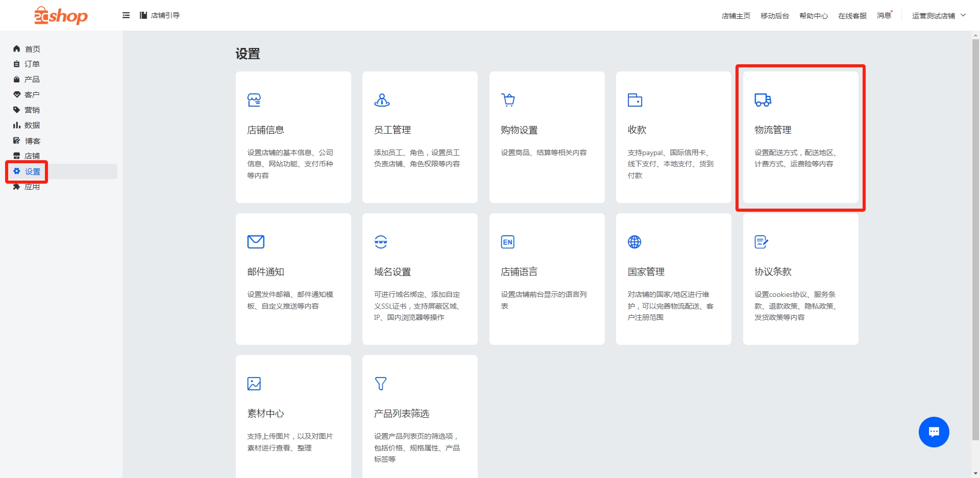Open the 产品列表筛选 card title
The height and width of the screenshot is (478, 980).
tap(402, 414)
